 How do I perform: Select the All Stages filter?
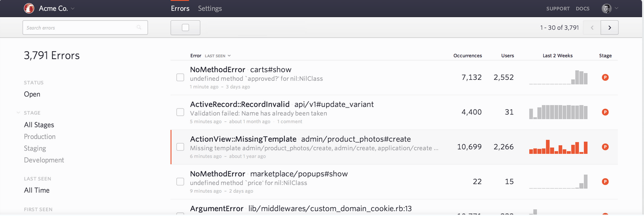pos(39,125)
